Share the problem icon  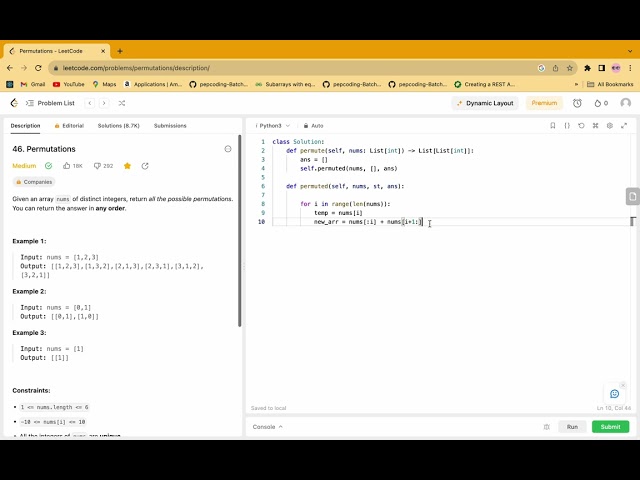[145, 166]
